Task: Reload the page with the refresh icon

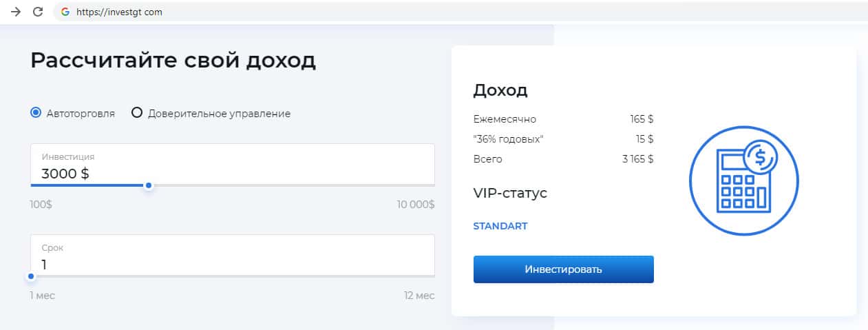Action: (38, 12)
